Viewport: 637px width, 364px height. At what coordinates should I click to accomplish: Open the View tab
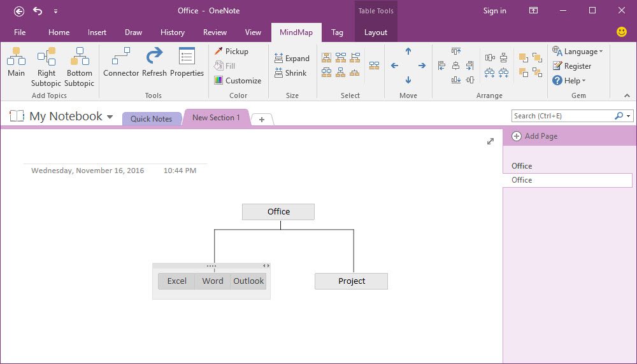point(253,32)
